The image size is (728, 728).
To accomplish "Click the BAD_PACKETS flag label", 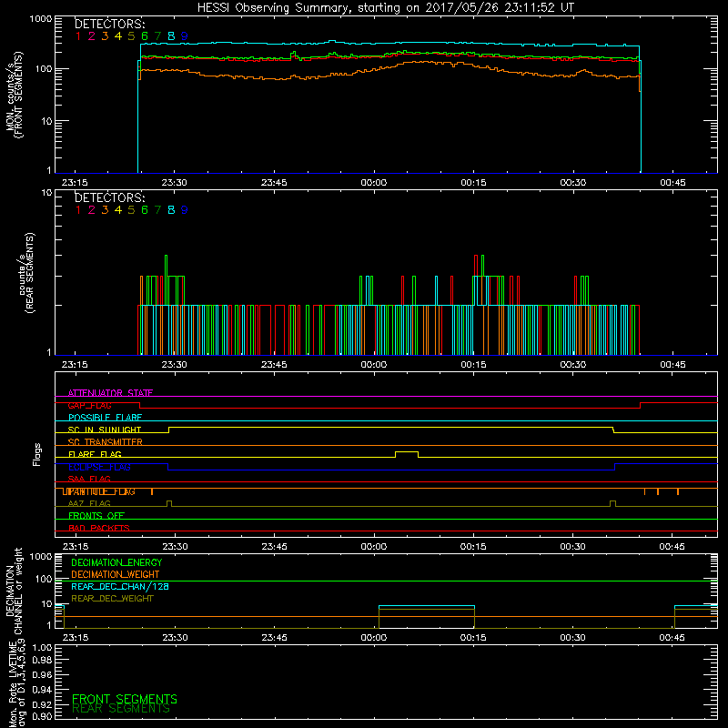I will click(x=99, y=528).
